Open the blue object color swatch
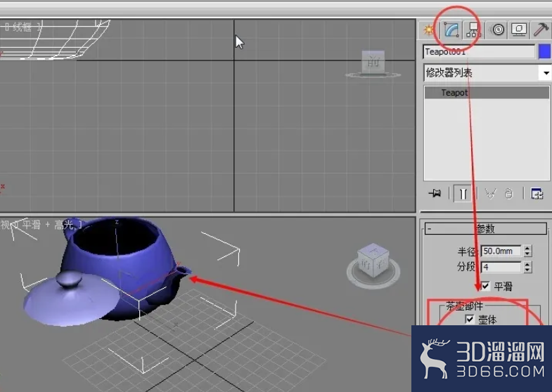 pos(544,52)
